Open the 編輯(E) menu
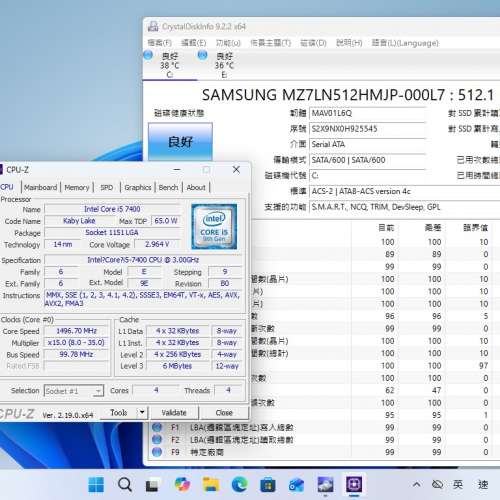500x500 pixels. (194, 43)
